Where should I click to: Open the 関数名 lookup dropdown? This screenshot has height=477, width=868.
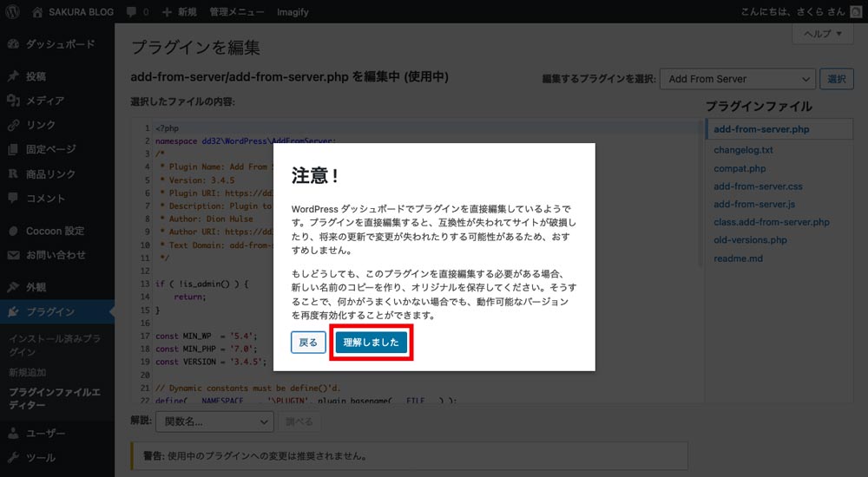point(214,421)
